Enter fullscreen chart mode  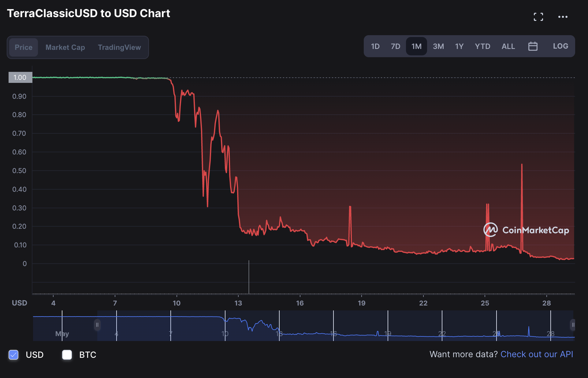[538, 17]
